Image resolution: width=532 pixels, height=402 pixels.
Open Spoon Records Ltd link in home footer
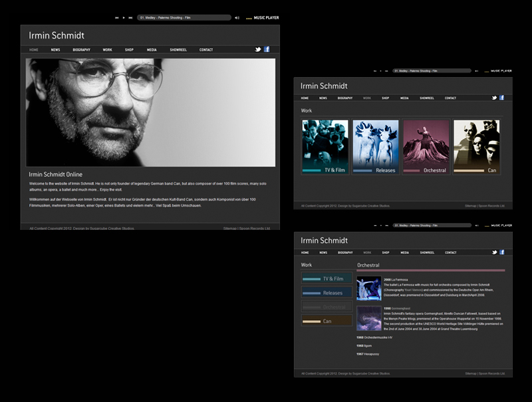(255, 229)
